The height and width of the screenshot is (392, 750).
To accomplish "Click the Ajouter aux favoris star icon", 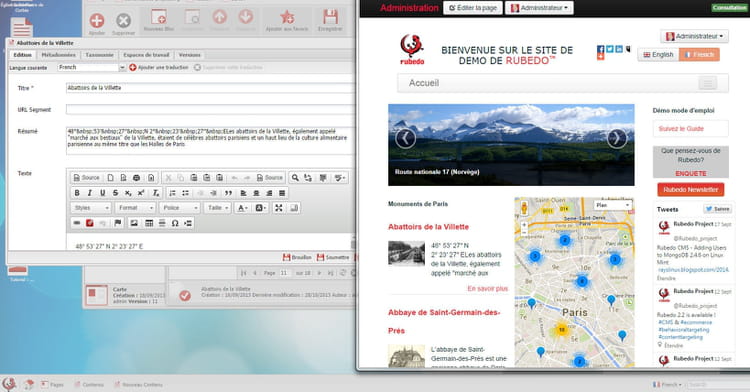I will [287, 17].
